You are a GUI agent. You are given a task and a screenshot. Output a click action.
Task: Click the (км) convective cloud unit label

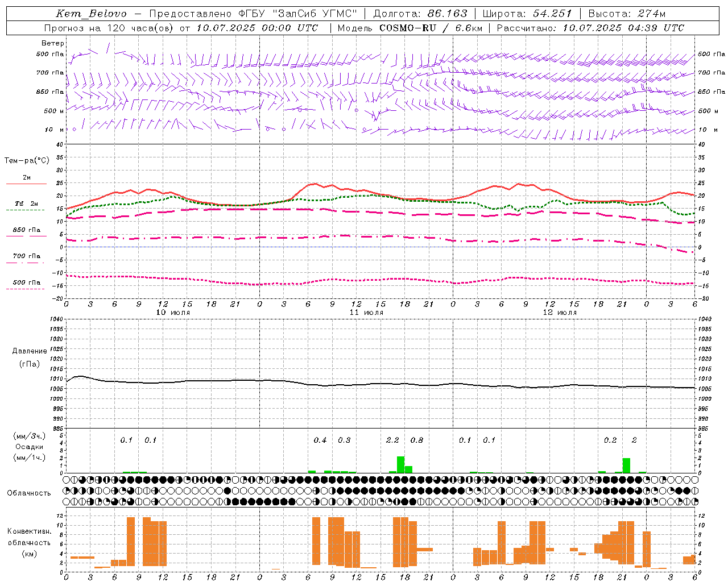point(30,554)
